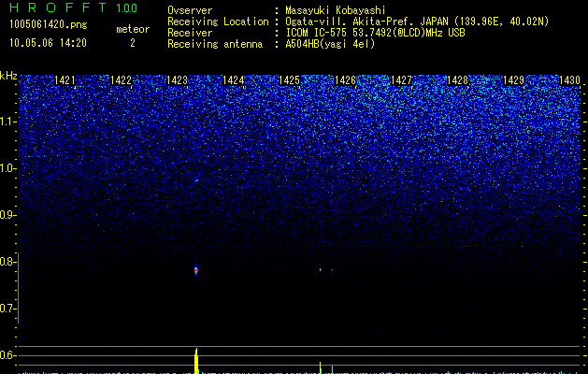Image resolution: width=588 pixels, height=374 pixels.
Task: Click the 1424 time axis marker
Action: point(234,80)
